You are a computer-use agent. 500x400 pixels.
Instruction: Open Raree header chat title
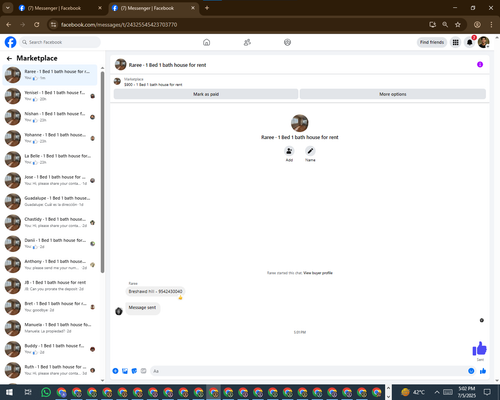(167, 65)
